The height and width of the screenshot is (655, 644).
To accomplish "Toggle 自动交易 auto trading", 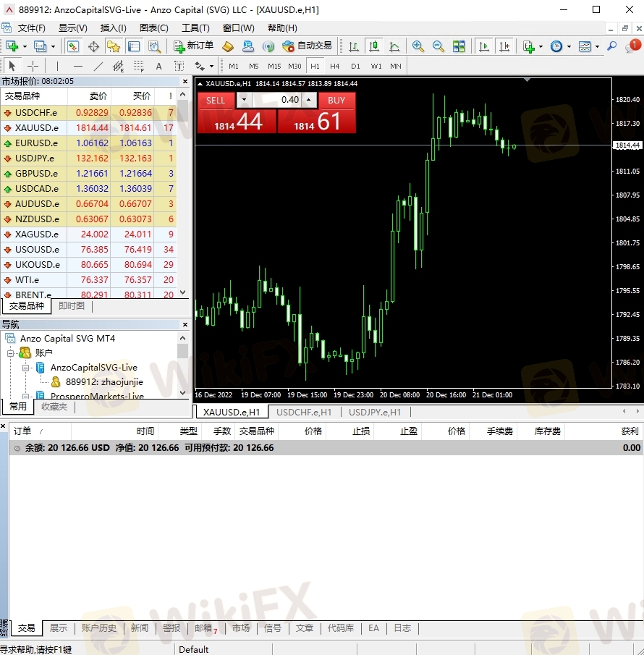I will coord(307,46).
